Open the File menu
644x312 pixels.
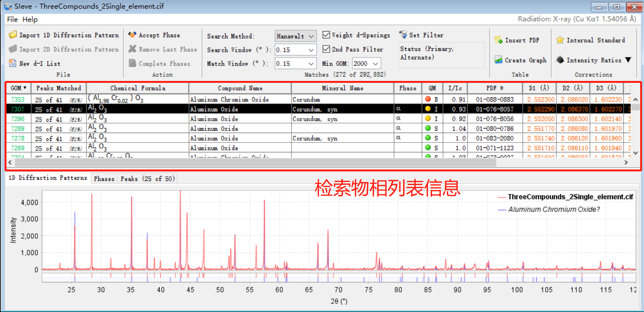[12, 19]
